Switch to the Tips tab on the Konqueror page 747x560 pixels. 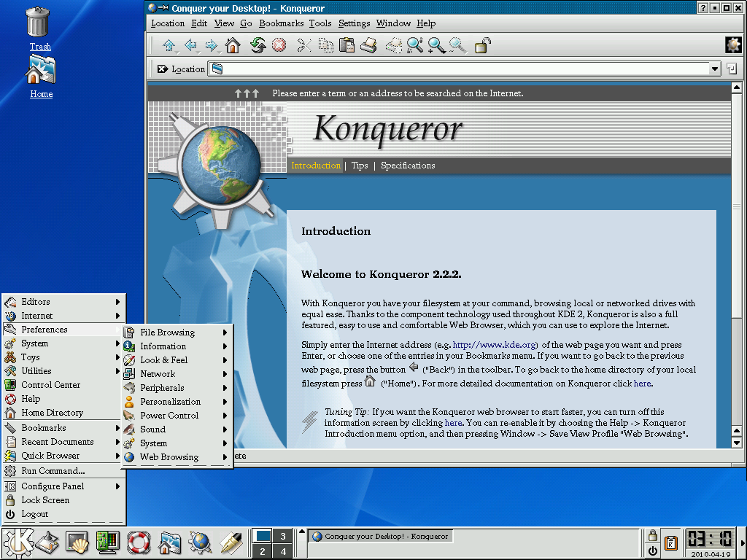pyautogui.click(x=359, y=166)
